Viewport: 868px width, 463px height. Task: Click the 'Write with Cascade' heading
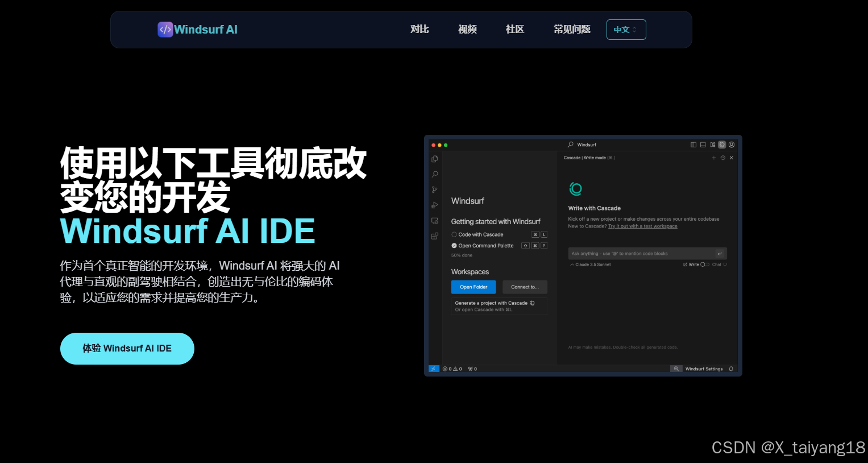pyautogui.click(x=594, y=208)
